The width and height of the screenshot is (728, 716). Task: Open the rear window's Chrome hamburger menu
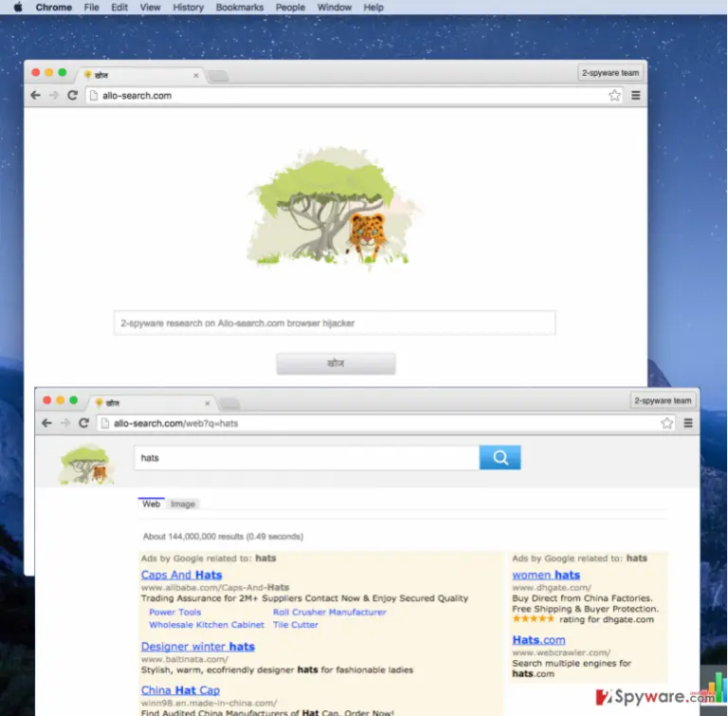point(636,95)
